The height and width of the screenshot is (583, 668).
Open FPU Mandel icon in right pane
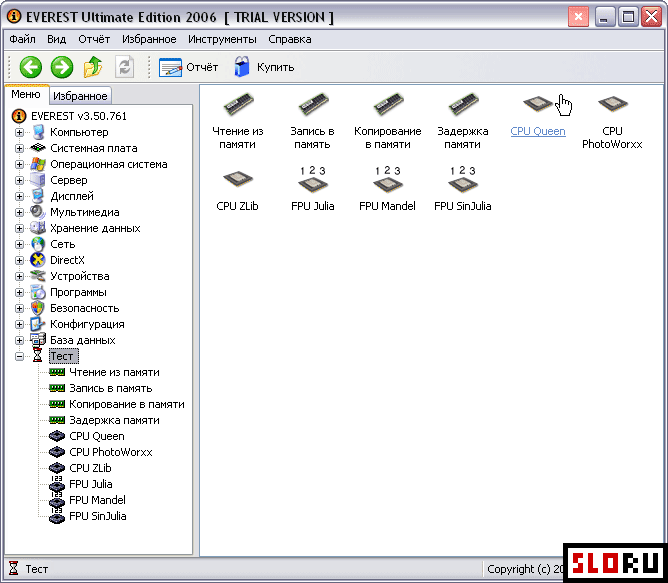pos(387,188)
